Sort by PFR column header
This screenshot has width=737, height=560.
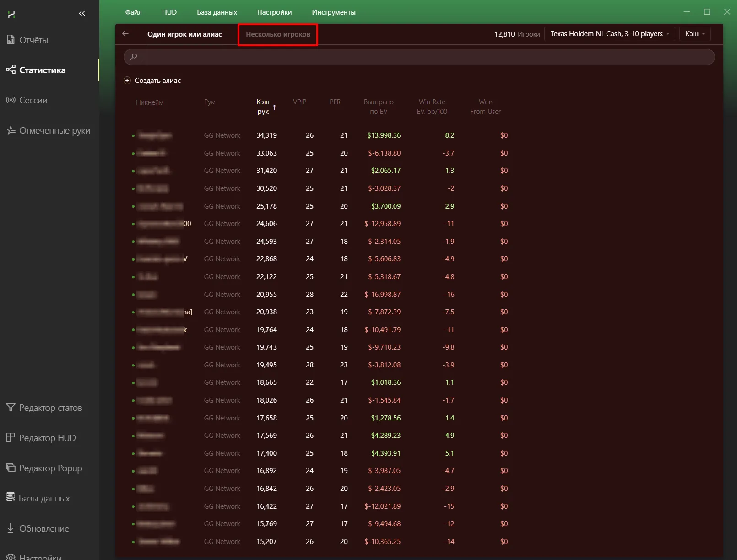(335, 102)
